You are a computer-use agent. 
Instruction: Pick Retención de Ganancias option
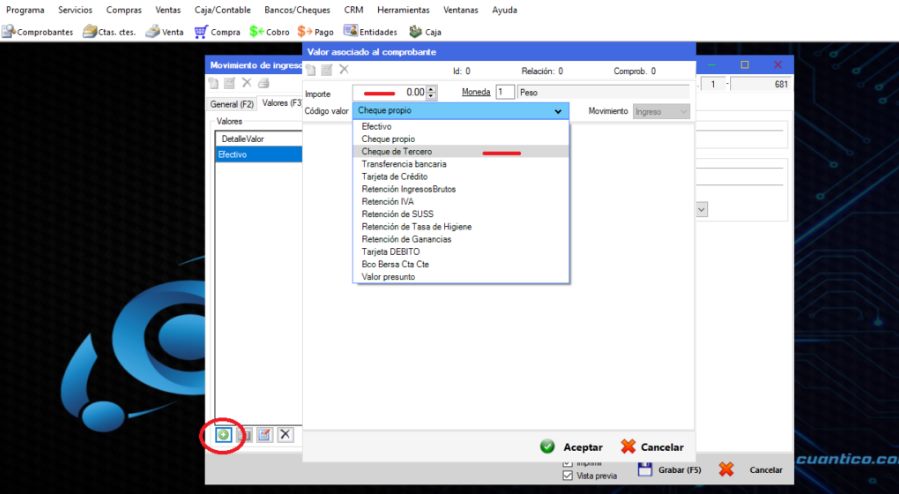coord(461,240)
